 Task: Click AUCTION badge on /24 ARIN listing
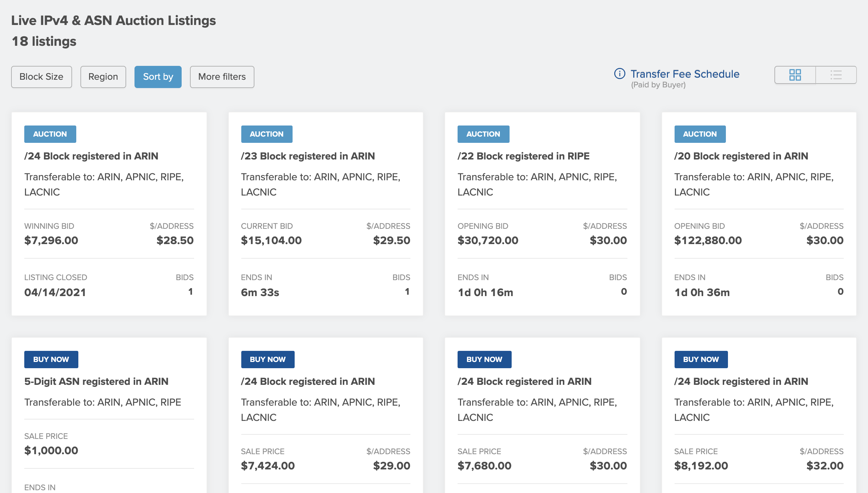click(50, 134)
